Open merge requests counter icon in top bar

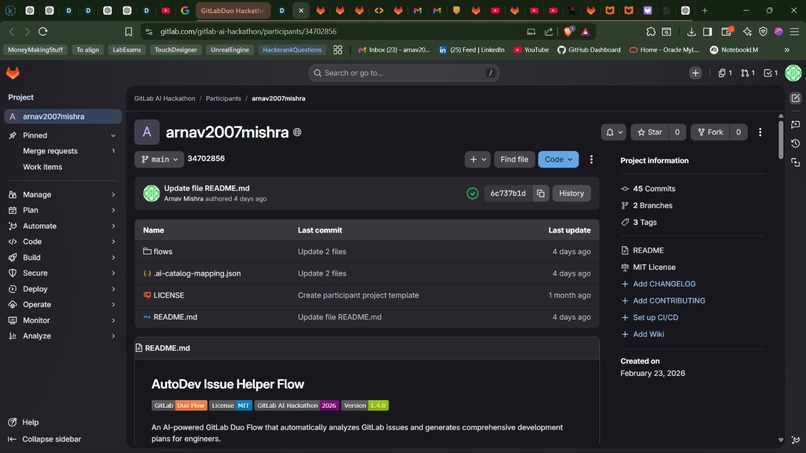747,73
